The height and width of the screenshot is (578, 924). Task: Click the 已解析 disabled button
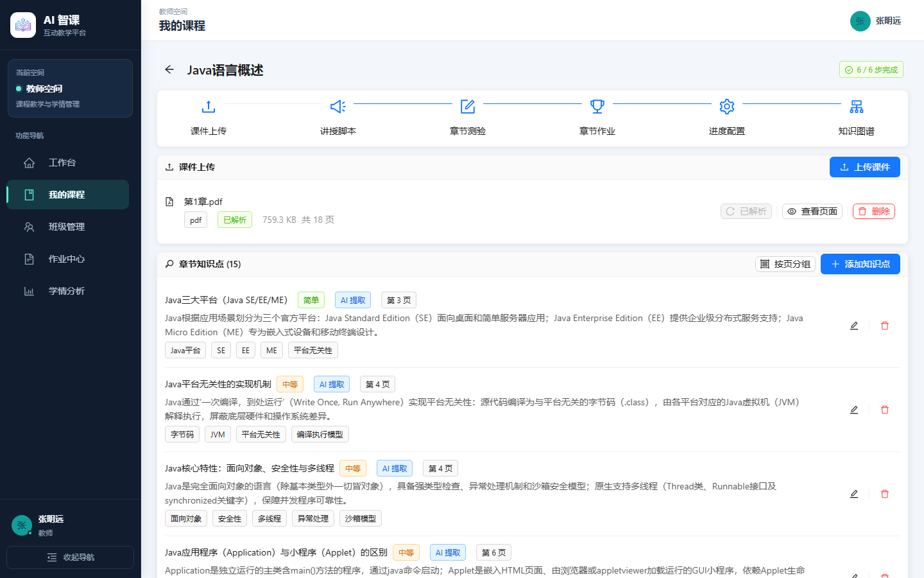746,211
